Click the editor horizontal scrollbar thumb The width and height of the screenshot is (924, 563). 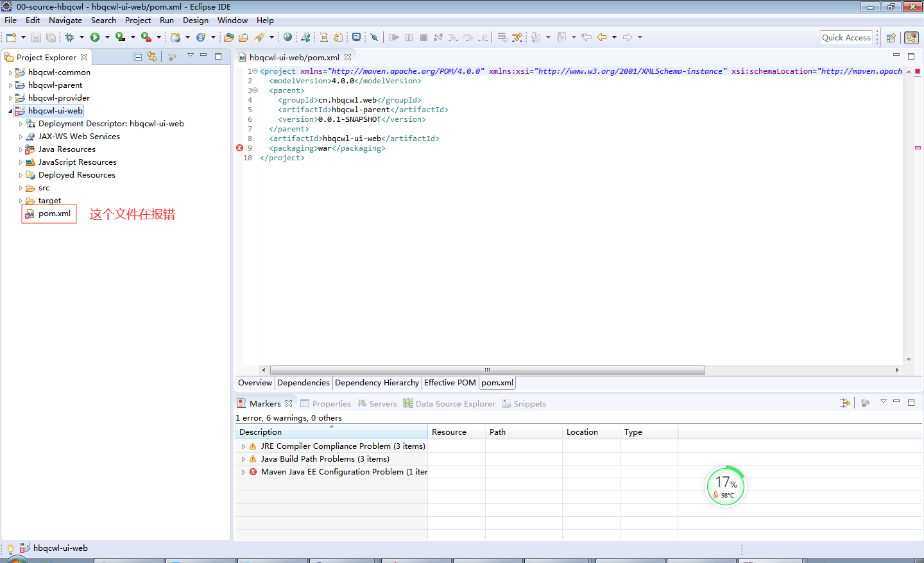(488, 370)
